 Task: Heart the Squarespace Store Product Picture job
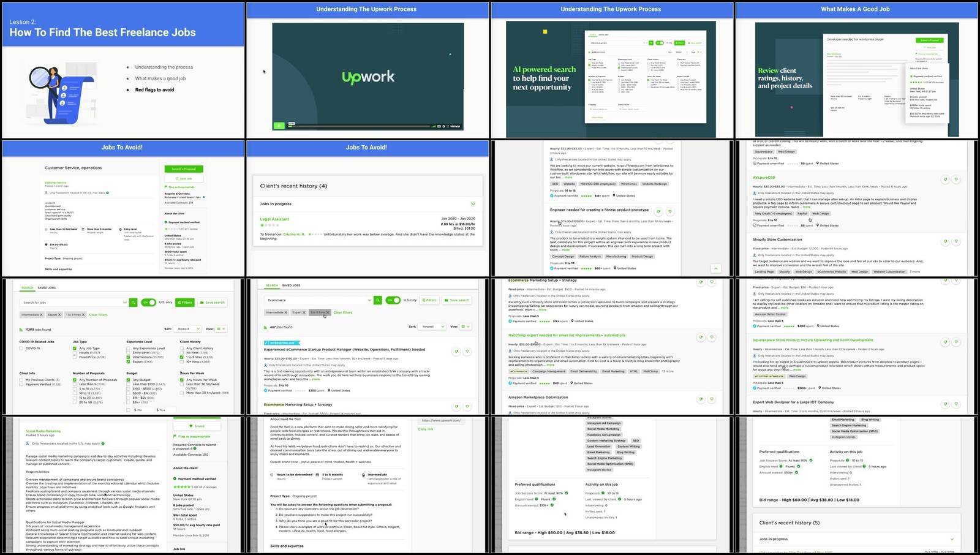click(956, 342)
